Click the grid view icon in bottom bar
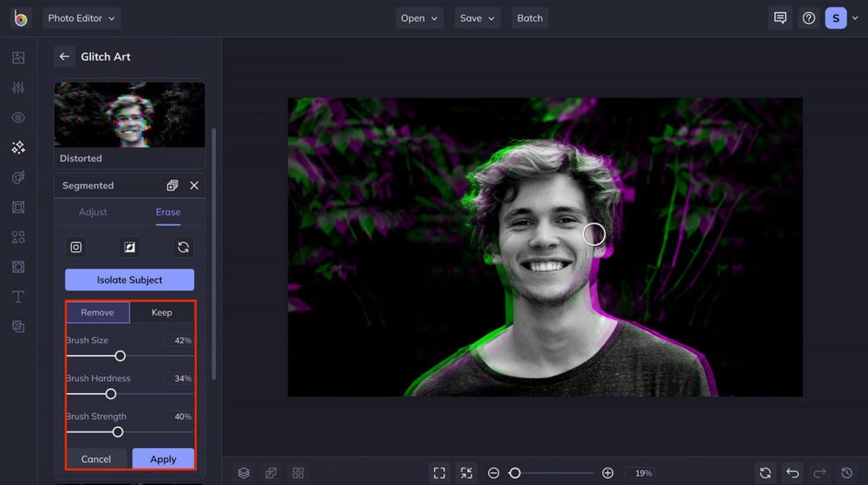 pyautogui.click(x=298, y=473)
